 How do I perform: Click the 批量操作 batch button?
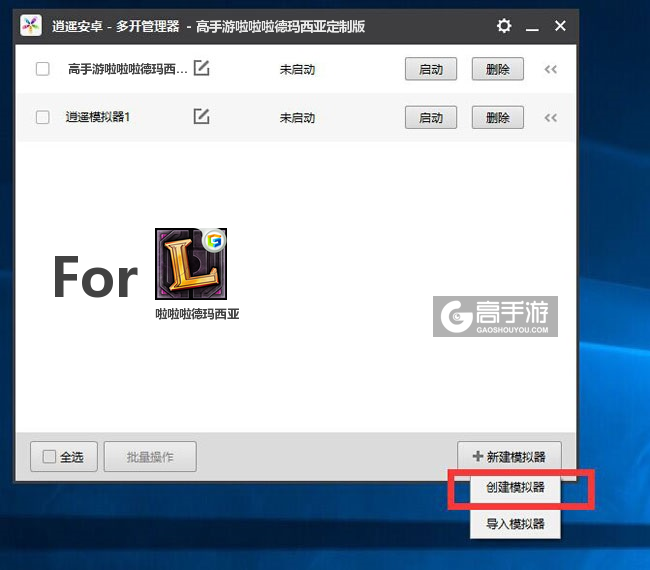[150, 457]
